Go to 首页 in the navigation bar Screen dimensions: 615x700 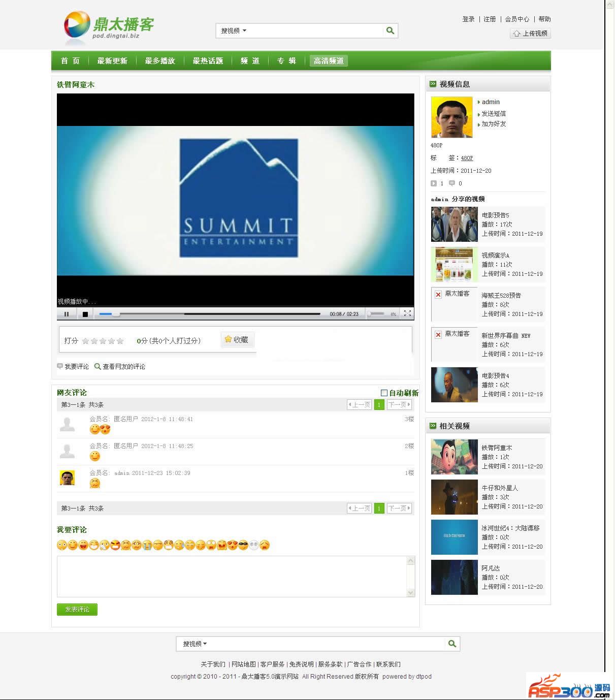tap(70, 61)
